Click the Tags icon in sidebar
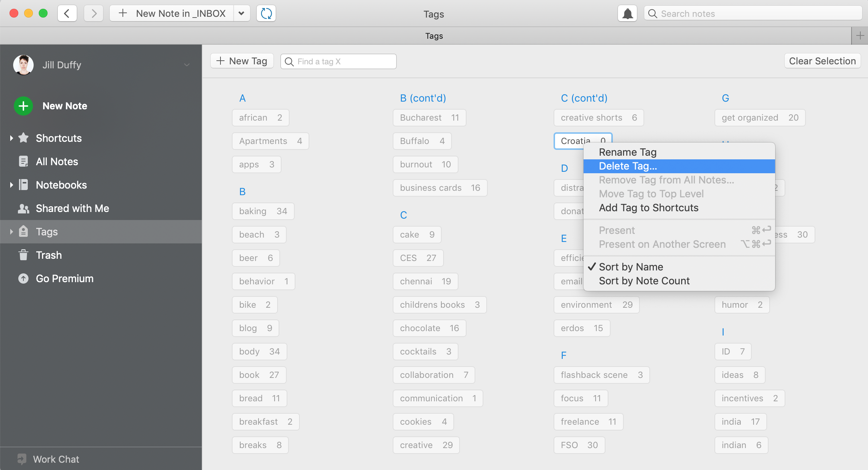This screenshot has width=868, height=470. 23,231
